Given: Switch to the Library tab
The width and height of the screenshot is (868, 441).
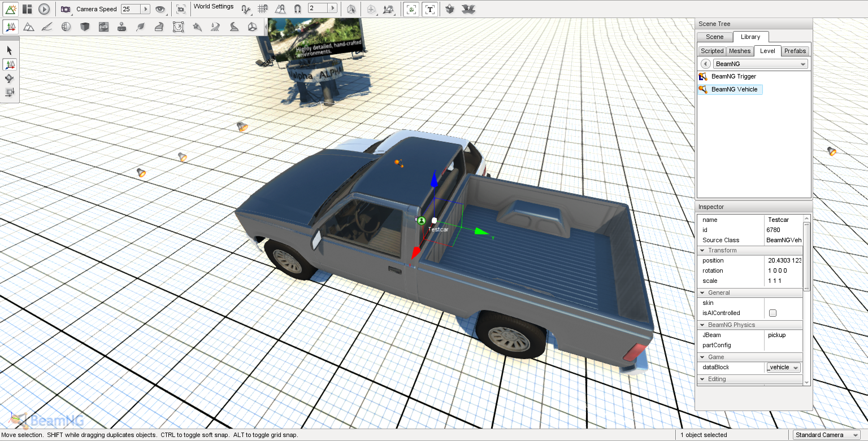Looking at the screenshot, I should coord(750,37).
